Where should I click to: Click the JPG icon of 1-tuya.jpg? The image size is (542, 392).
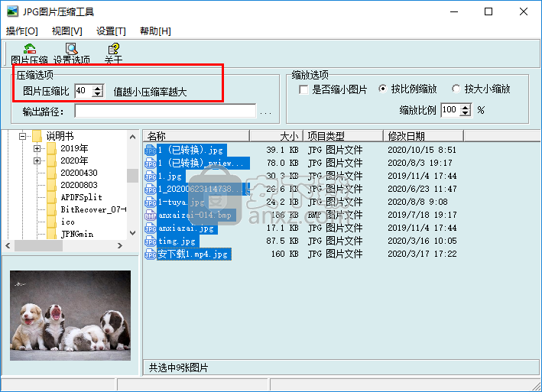tap(151, 202)
